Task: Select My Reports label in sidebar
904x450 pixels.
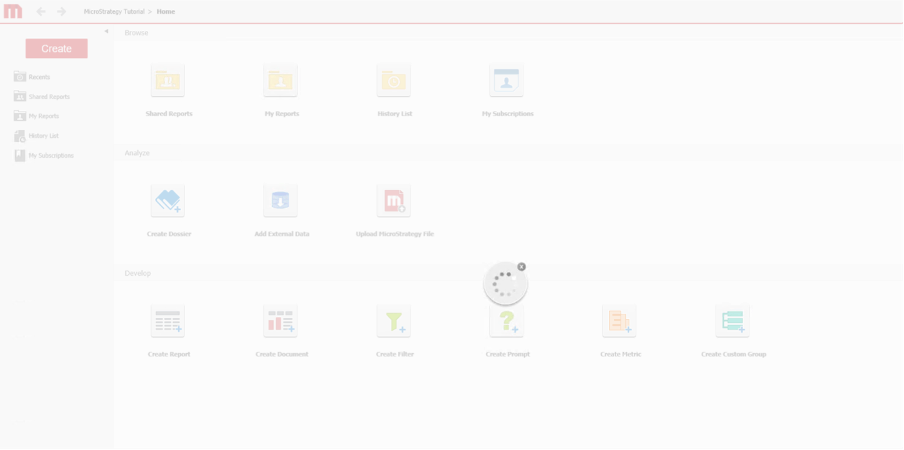Action: coord(44,116)
